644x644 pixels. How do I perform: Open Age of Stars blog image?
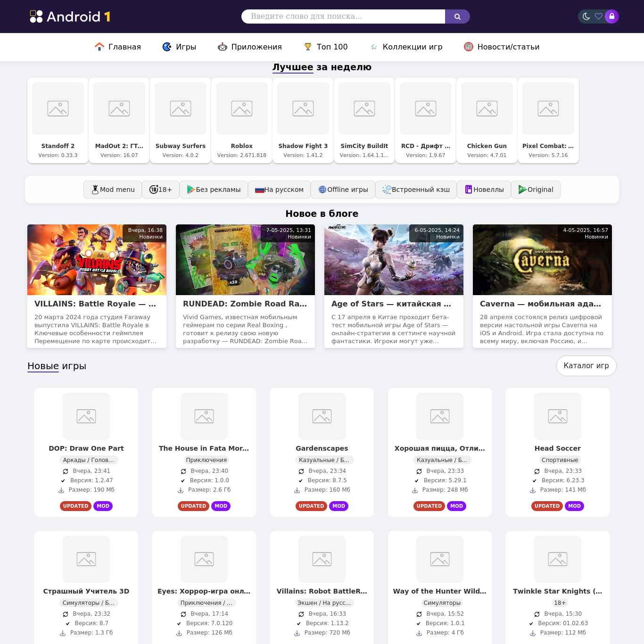(394, 260)
